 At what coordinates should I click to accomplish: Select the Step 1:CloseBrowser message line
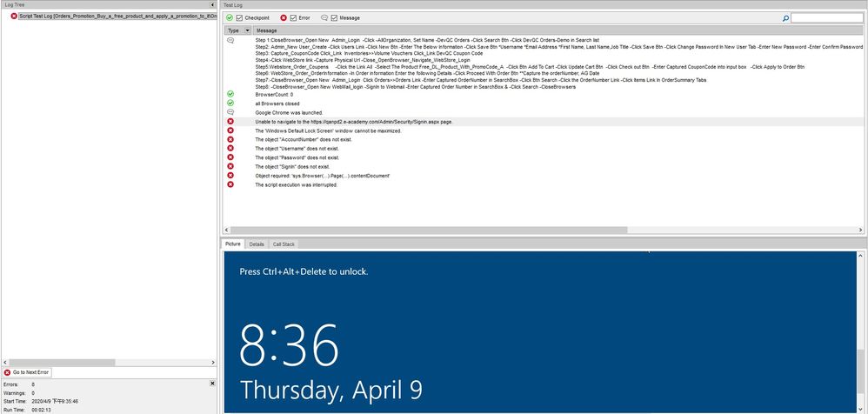tap(427, 40)
